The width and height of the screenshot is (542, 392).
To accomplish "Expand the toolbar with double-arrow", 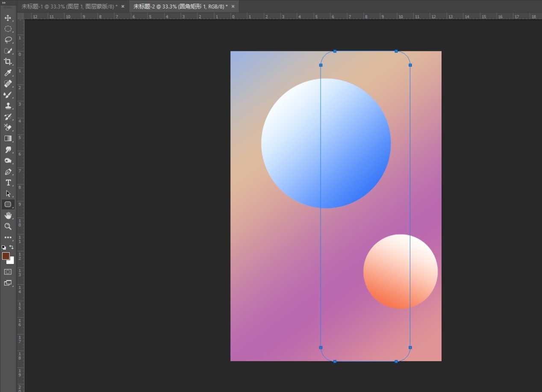I will point(4,3).
